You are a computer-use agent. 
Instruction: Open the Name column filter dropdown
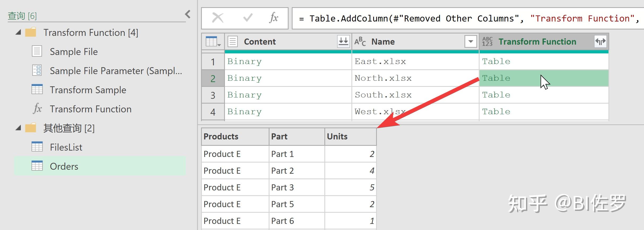[471, 42]
